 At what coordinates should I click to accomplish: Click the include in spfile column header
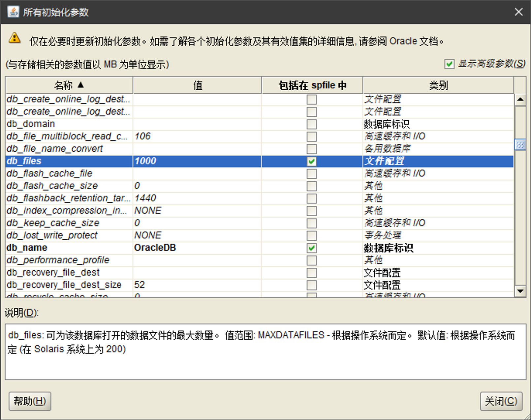(x=312, y=85)
